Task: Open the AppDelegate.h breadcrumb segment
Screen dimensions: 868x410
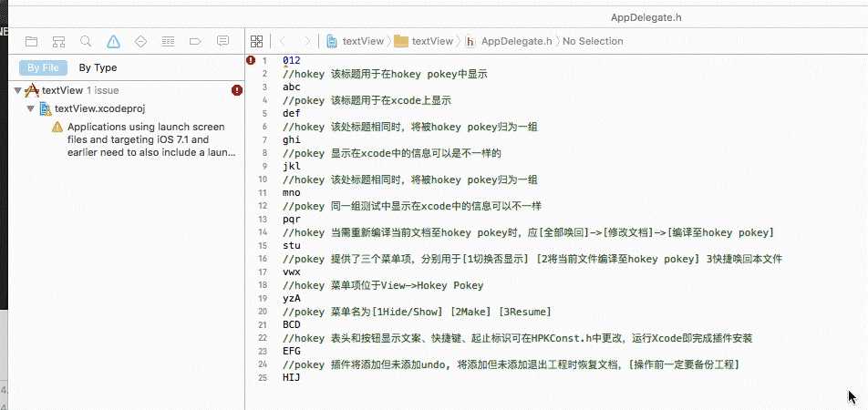Action: [516, 41]
